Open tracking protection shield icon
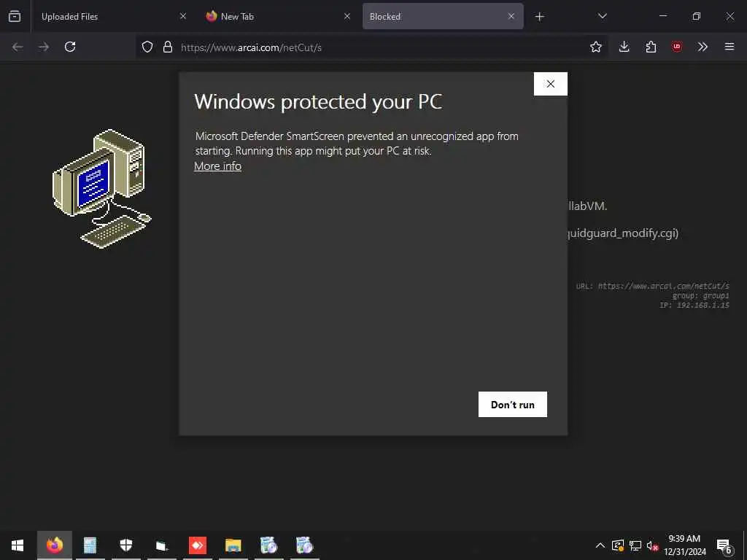This screenshot has width=747, height=560. tap(147, 47)
